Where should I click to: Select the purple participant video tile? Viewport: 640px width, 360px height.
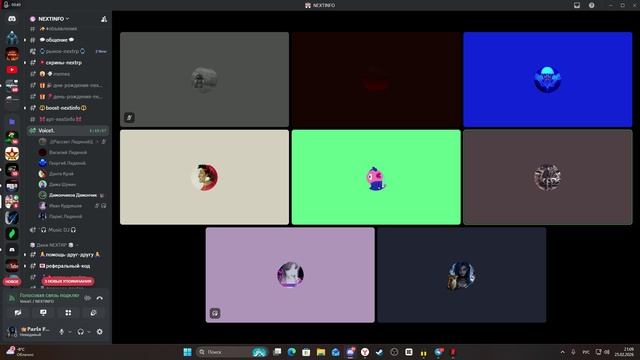point(290,275)
